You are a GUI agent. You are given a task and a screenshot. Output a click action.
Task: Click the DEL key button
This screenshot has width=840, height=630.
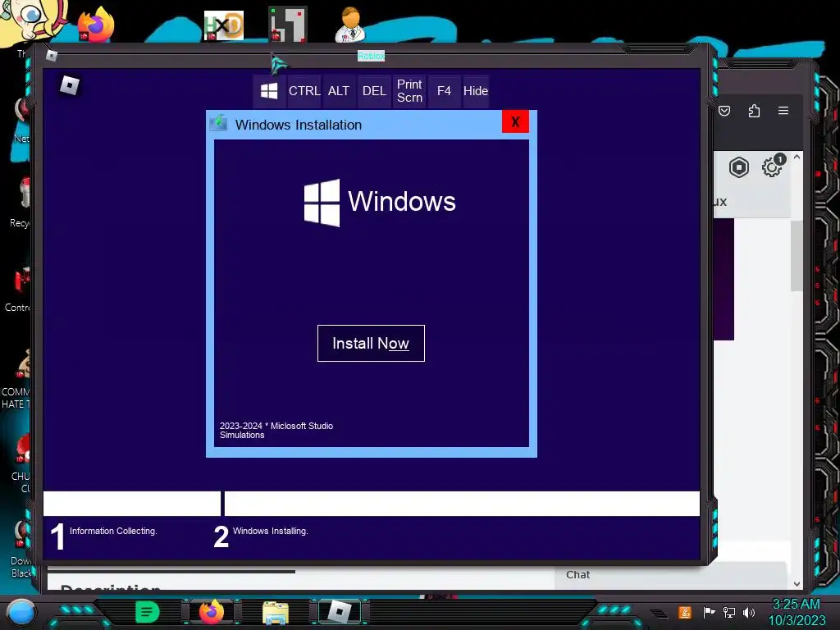[374, 91]
